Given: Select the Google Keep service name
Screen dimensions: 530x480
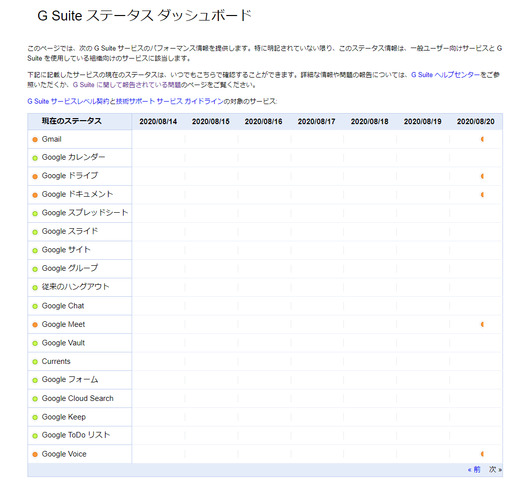Looking at the screenshot, I should coord(64,417).
